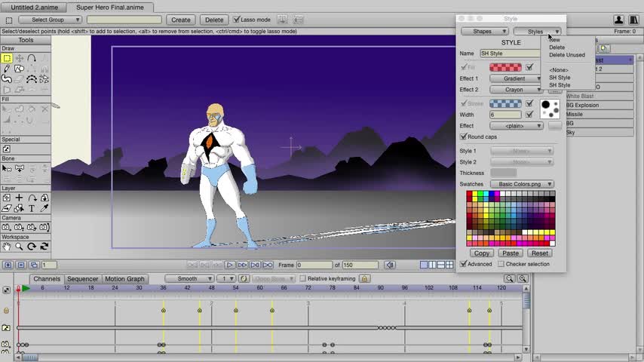Uncheck the Advanced option
The height and width of the screenshot is (362, 644).
click(x=464, y=264)
